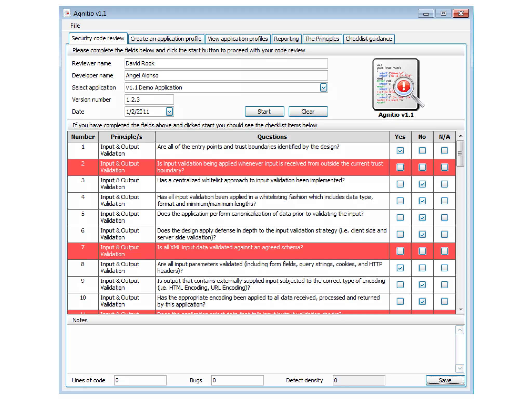The height and width of the screenshot is (399, 532).
Task: Open the Checklist guidance tab
Action: tap(368, 39)
